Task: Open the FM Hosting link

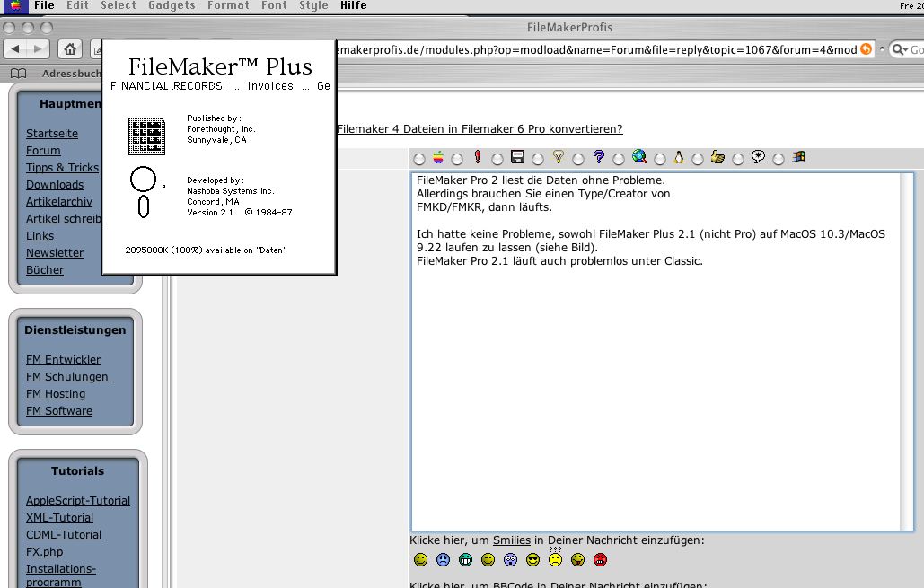Action: click(x=56, y=394)
